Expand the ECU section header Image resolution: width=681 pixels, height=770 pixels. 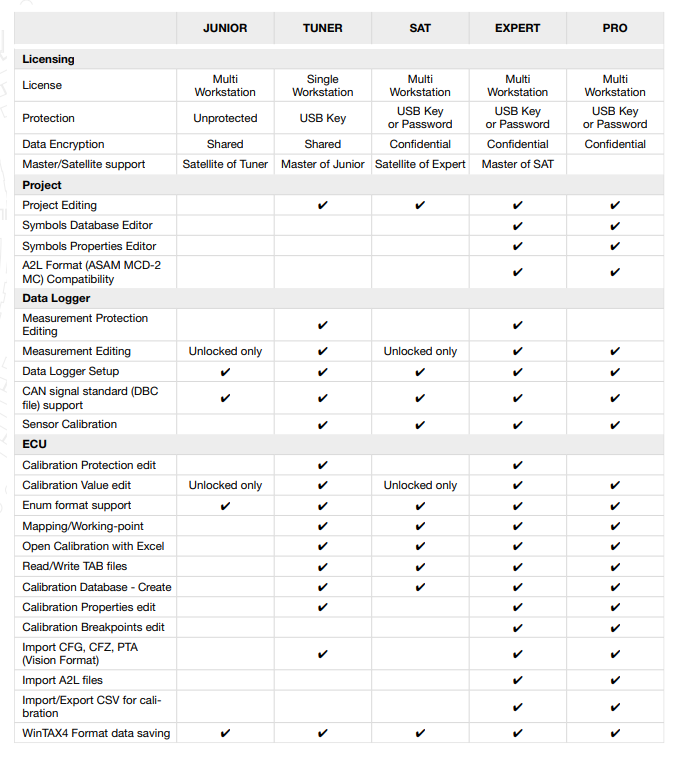(x=34, y=444)
